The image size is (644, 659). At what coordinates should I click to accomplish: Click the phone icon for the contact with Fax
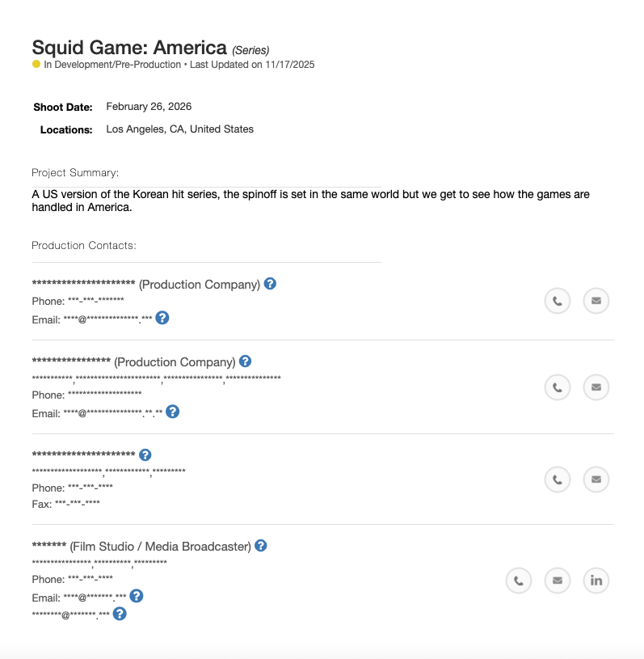(557, 479)
